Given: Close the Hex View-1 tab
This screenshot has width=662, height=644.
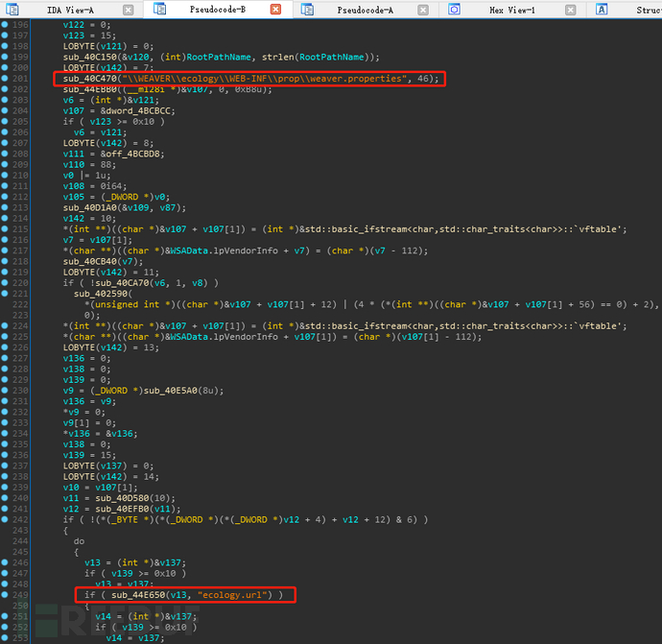Looking at the screenshot, I should click(571, 10).
